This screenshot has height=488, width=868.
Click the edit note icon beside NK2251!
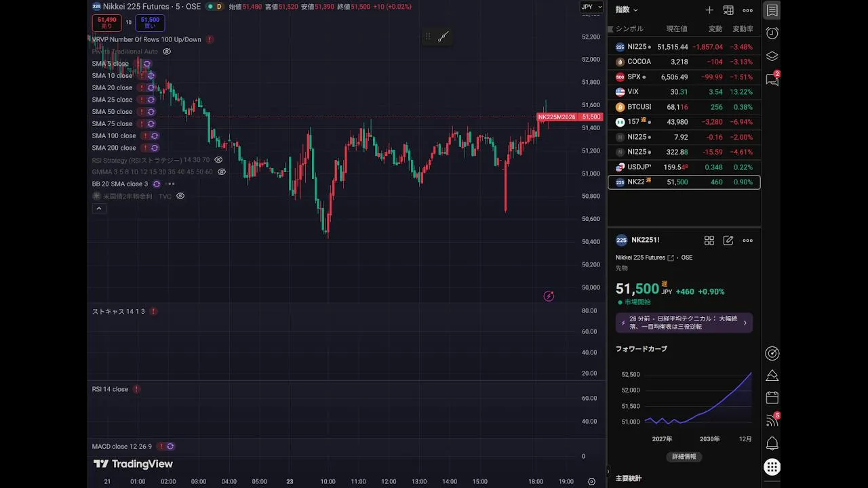[728, 241]
